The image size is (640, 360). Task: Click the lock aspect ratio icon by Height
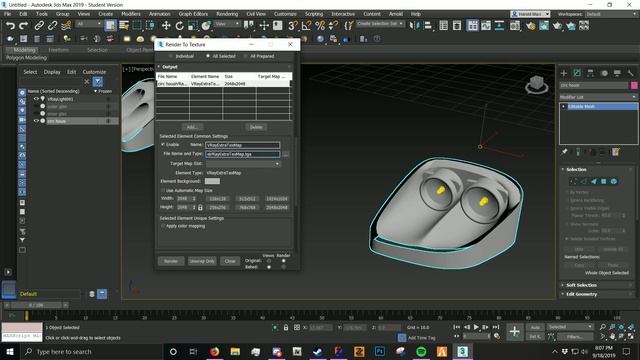200,207
